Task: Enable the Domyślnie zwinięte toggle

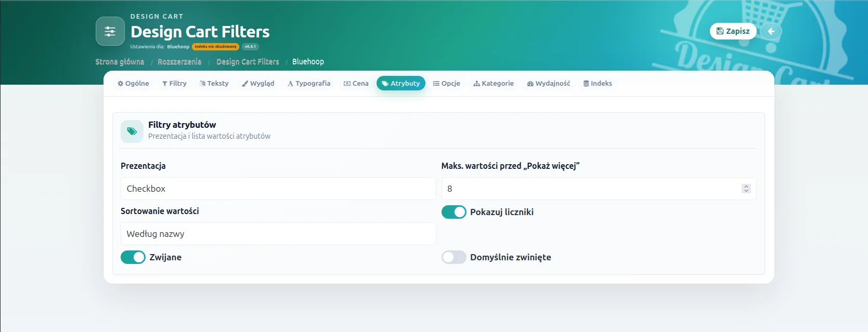Action: [x=454, y=257]
